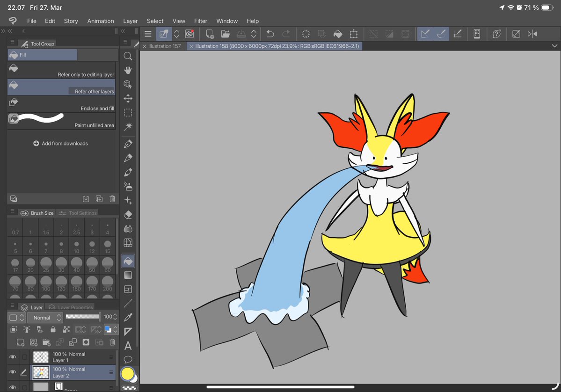Viewport: 561px width, 392px height.
Task: Open the Window menu
Action: point(227,21)
